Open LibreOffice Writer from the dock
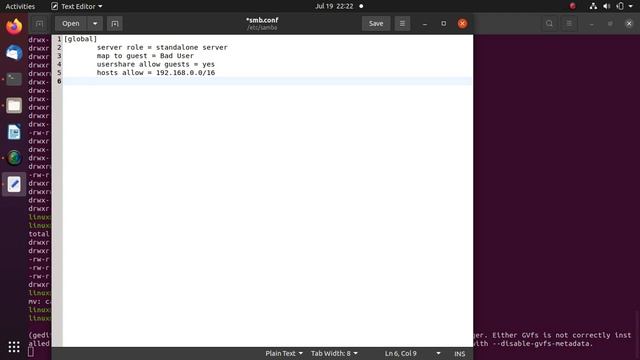This screenshot has width=640, height=360. click(x=14, y=132)
